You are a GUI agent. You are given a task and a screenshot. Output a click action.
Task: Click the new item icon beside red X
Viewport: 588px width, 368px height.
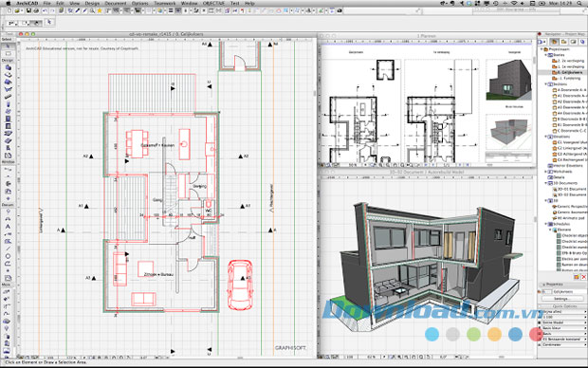click(577, 277)
